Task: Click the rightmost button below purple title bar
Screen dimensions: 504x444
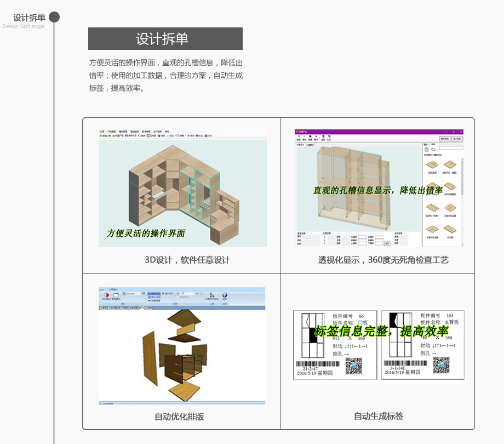Action: pos(457,139)
